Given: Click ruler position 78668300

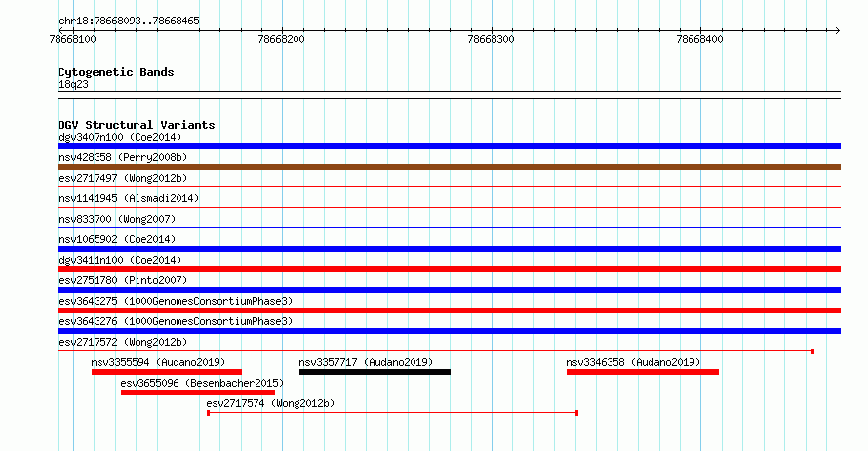Looking at the screenshot, I should click(x=491, y=39).
